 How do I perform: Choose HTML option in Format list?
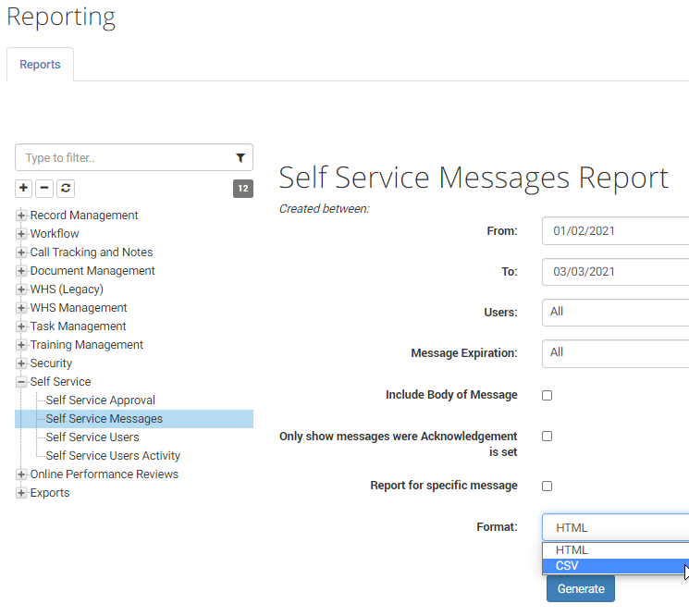615,550
